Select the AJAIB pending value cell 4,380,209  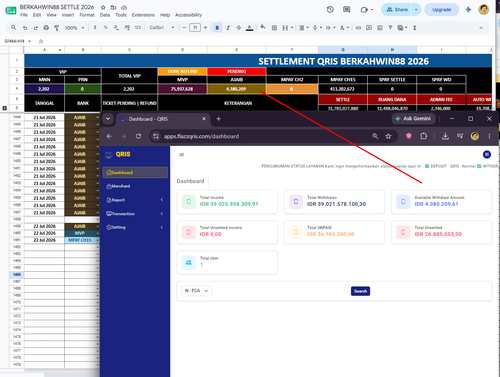pos(236,89)
